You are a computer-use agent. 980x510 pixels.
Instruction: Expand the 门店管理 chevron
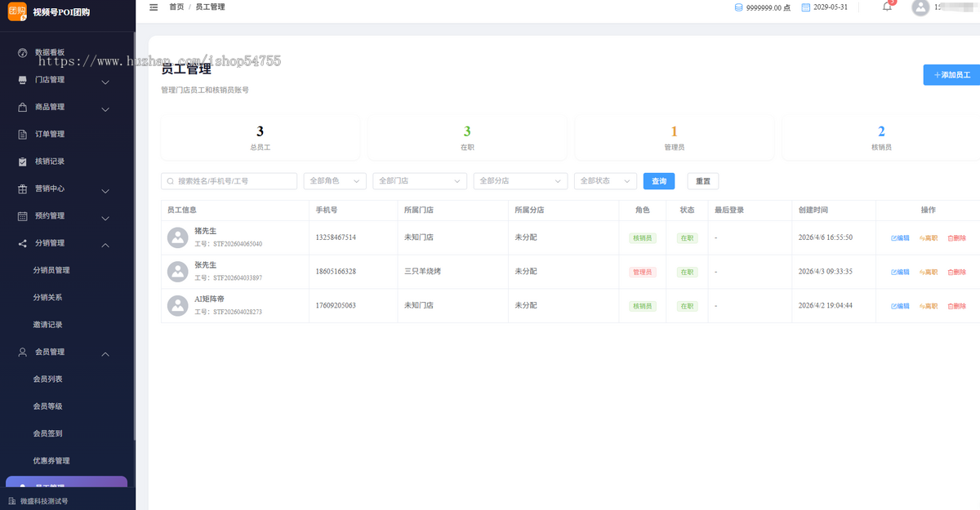click(105, 82)
